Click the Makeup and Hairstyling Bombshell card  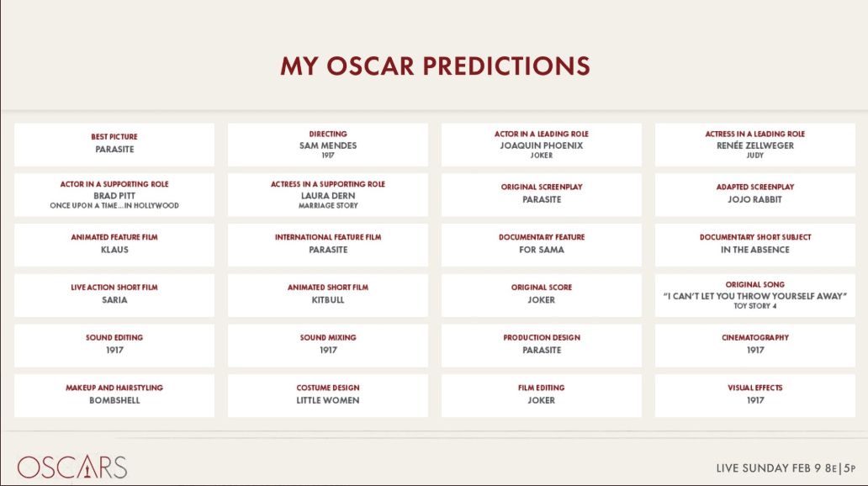pos(114,395)
